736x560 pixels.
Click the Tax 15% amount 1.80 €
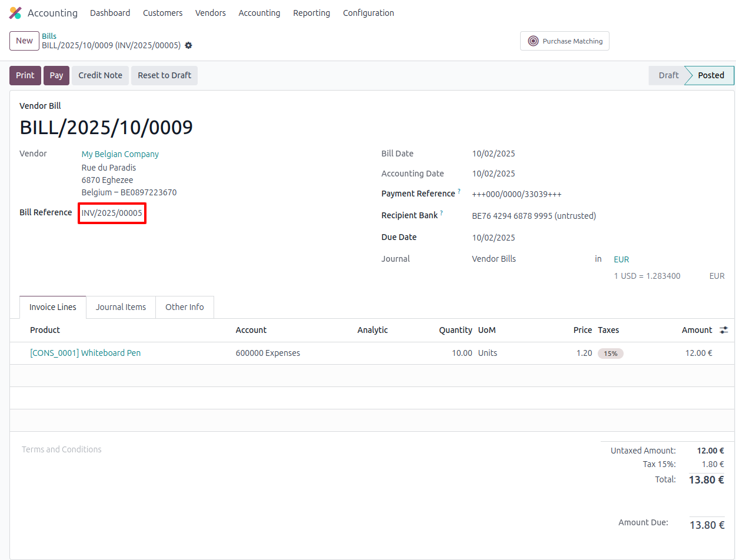click(x=713, y=464)
